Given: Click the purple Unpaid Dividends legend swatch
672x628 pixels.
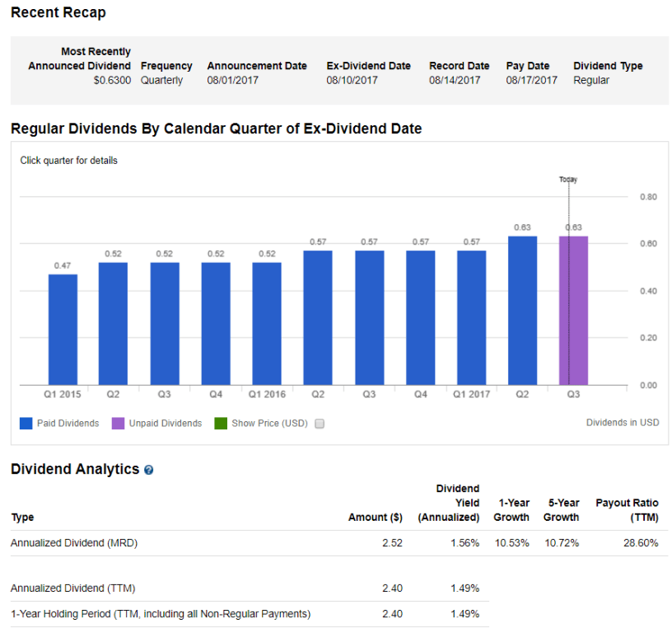Looking at the screenshot, I should pyautogui.click(x=118, y=424).
